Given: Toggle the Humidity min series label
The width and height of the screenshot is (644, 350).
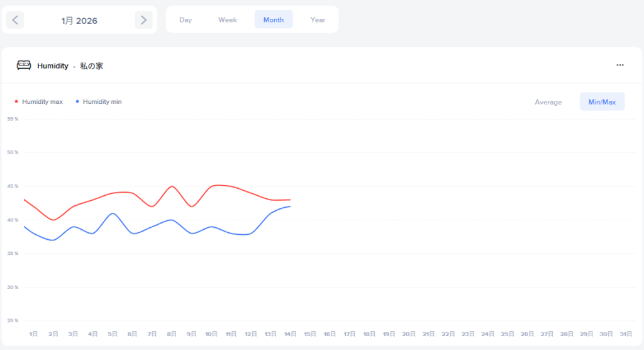Looking at the screenshot, I should (x=102, y=101).
